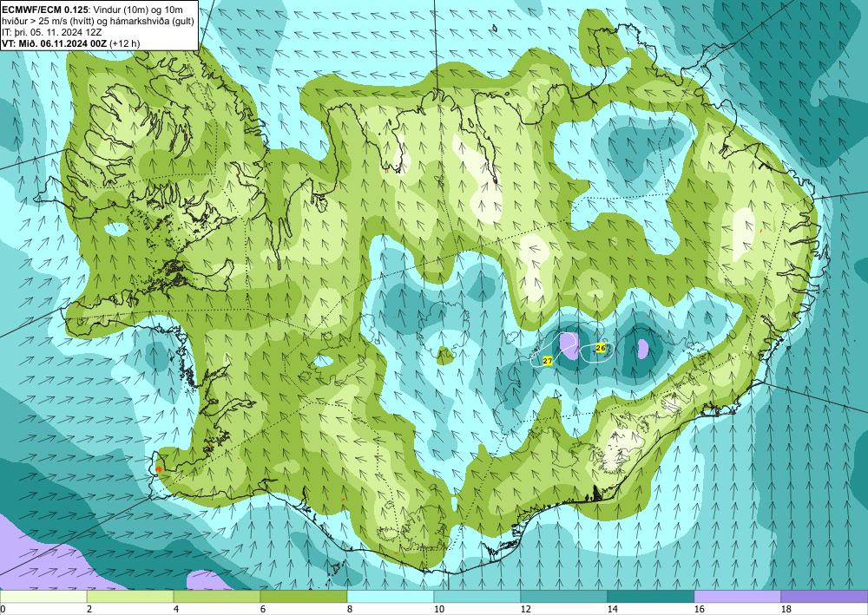Select the dark green legend swatch for 6–8 m/s
868x615 pixels.
(x=304, y=597)
